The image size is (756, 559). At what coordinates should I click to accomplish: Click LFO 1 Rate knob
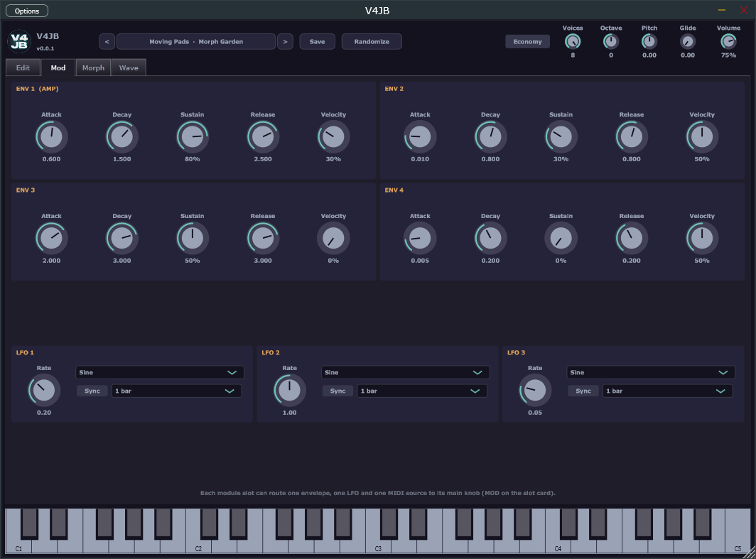click(x=44, y=391)
